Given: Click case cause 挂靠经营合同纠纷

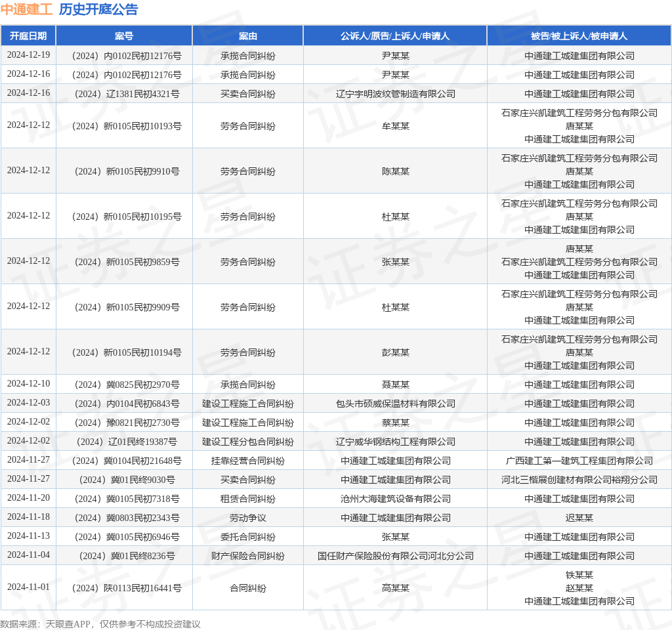Looking at the screenshot, I should [247, 461].
